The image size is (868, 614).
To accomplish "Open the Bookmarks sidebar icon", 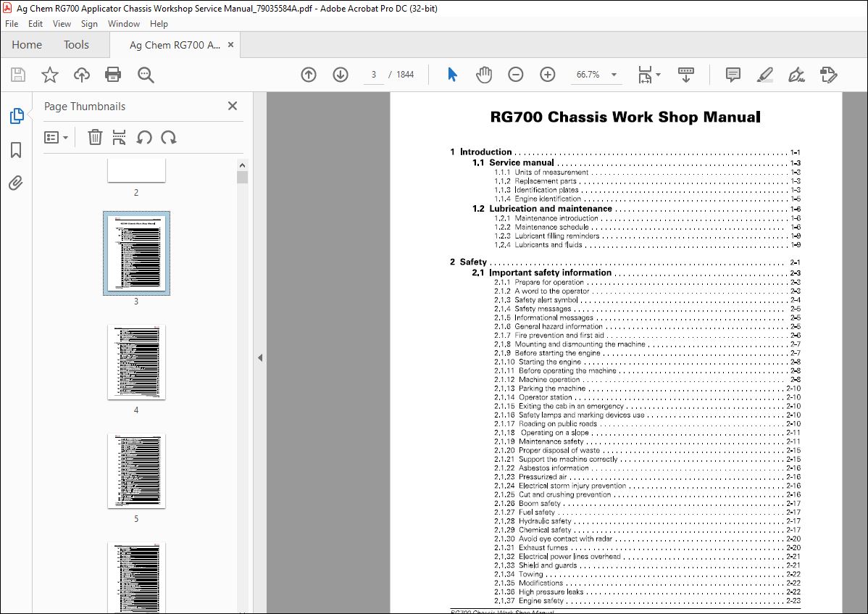I will click(x=16, y=149).
